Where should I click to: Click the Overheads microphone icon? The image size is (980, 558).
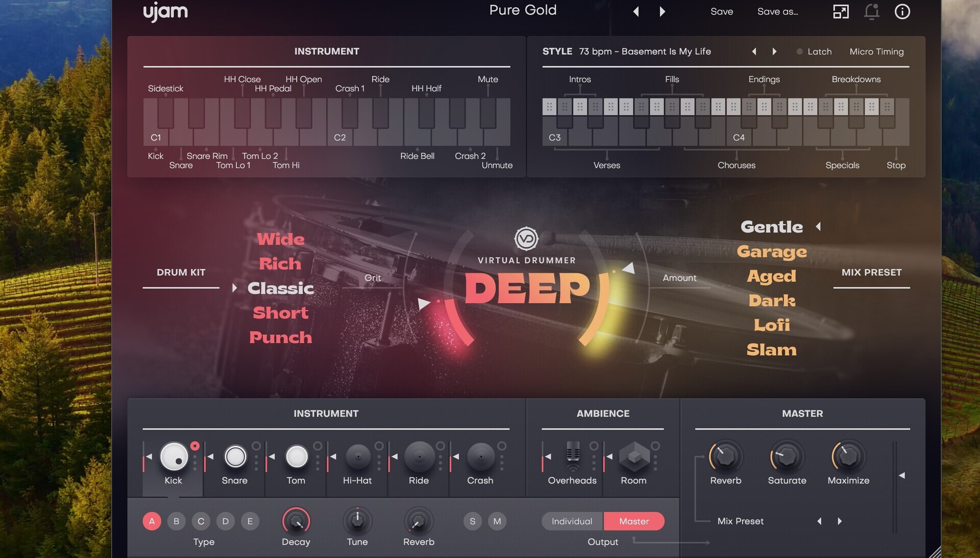click(573, 456)
